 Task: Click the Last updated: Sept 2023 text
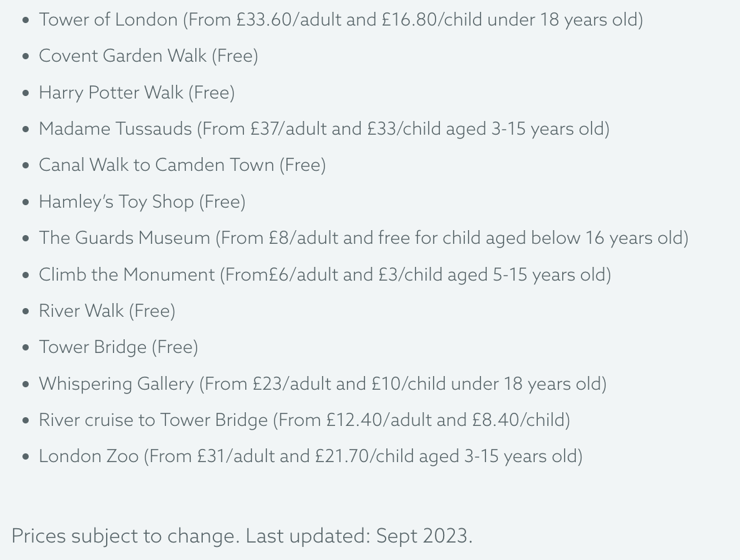[x=359, y=536]
